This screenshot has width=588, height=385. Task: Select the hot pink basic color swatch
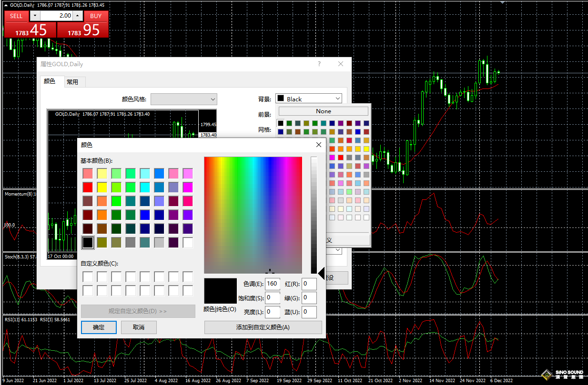click(x=188, y=201)
